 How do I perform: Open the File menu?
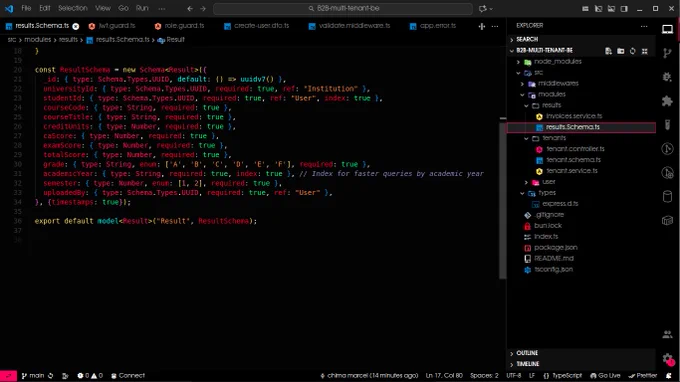(x=26, y=8)
